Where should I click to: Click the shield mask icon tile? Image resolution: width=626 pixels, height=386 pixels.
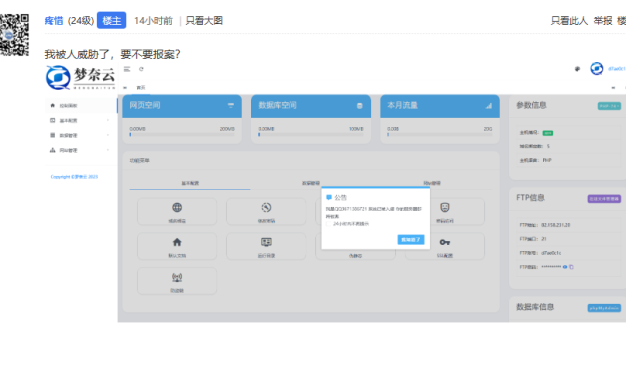[445, 208]
